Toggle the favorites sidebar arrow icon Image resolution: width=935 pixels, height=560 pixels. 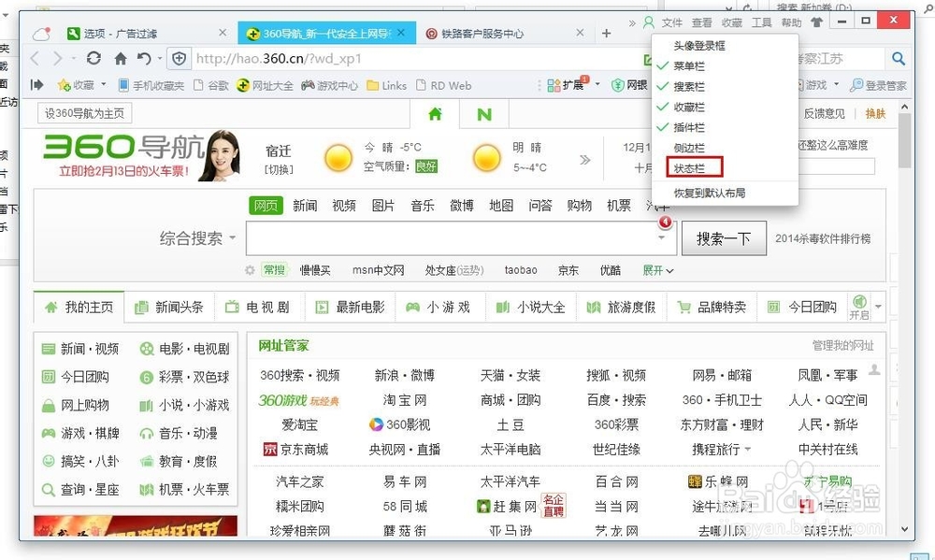pyautogui.click(x=37, y=85)
